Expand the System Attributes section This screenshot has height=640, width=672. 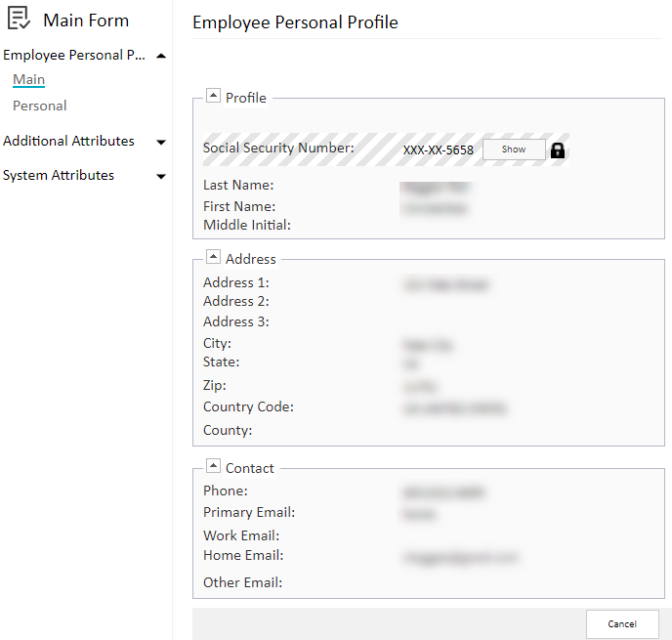pyautogui.click(x=161, y=176)
